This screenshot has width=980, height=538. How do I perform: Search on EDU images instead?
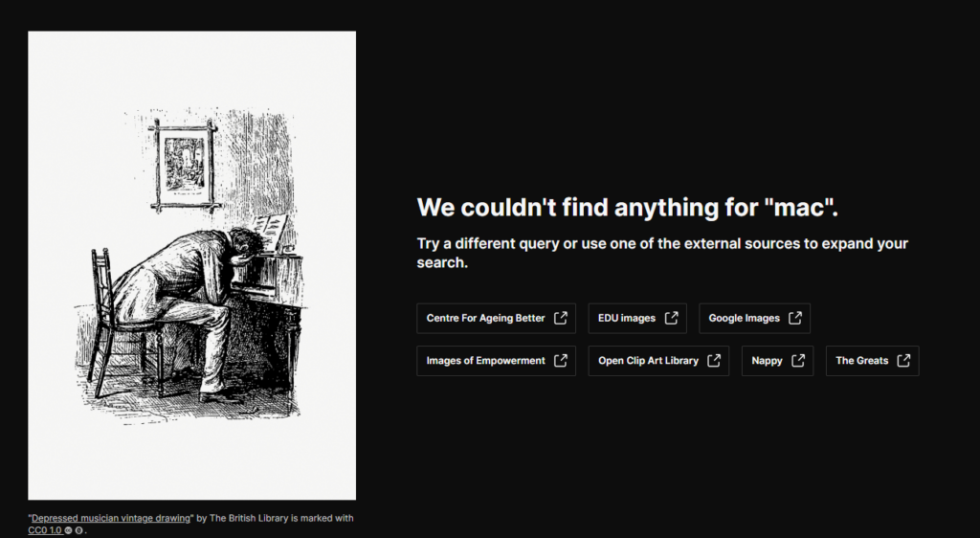coord(626,318)
